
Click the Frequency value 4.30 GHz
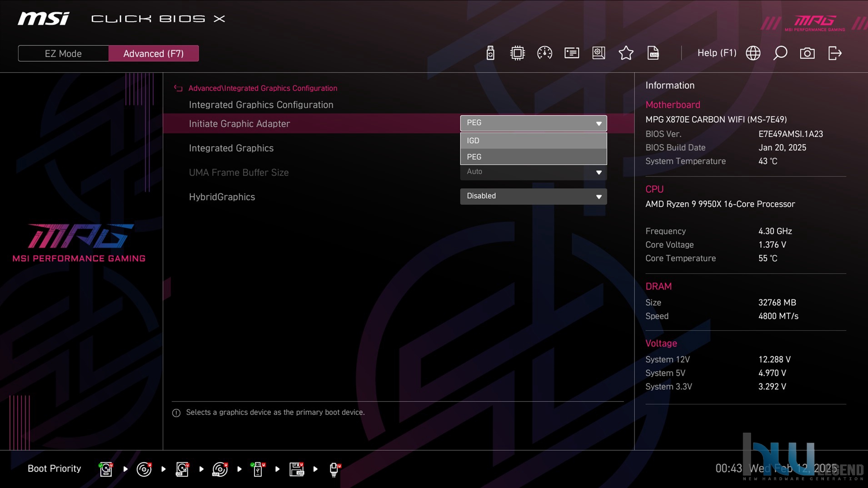[775, 231]
